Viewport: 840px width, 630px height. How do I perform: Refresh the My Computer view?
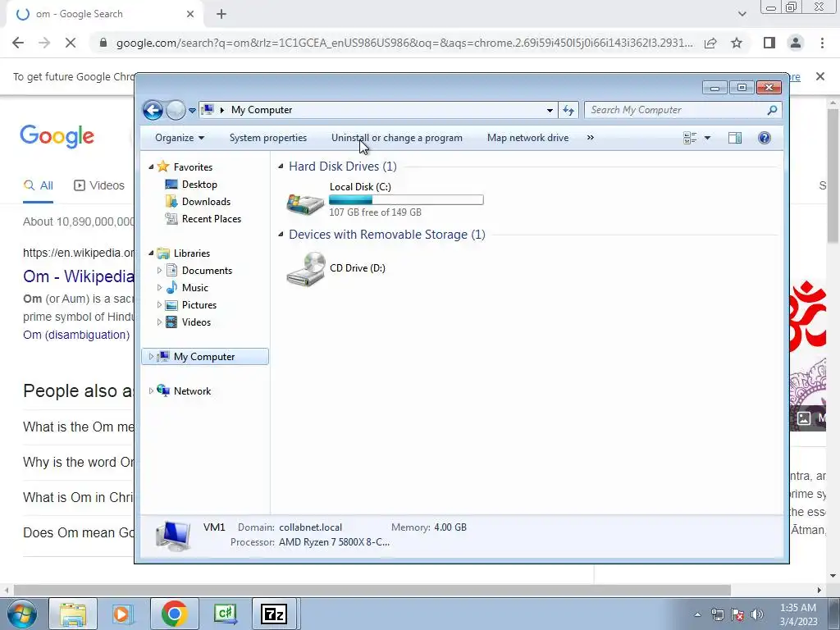(x=568, y=111)
